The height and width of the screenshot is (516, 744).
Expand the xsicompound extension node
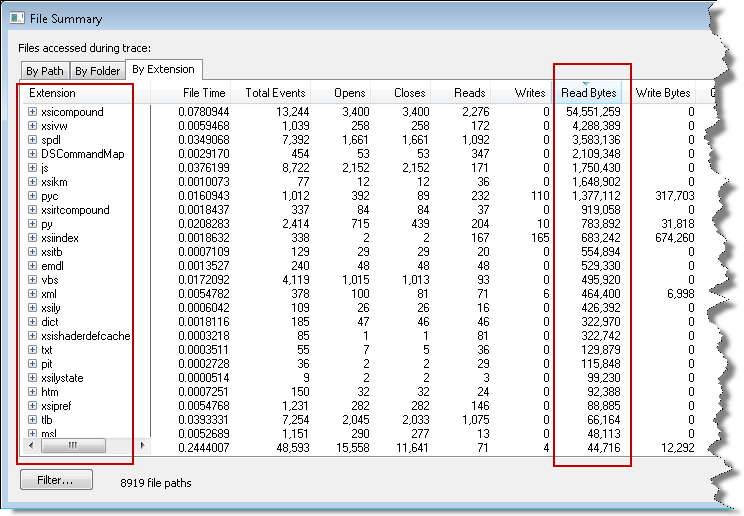(33, 112)
